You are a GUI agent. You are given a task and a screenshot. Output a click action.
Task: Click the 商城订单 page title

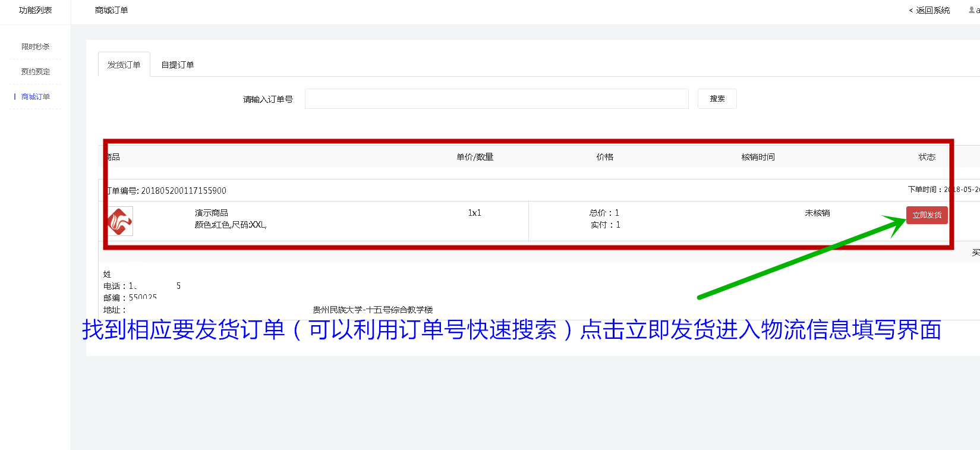point(112,10)
